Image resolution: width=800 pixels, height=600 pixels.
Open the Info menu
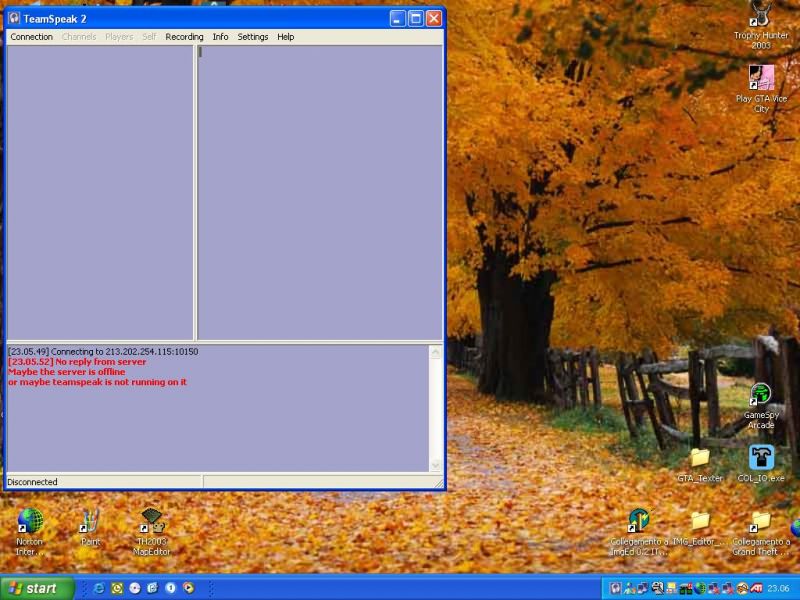click(x=220, y=37)
